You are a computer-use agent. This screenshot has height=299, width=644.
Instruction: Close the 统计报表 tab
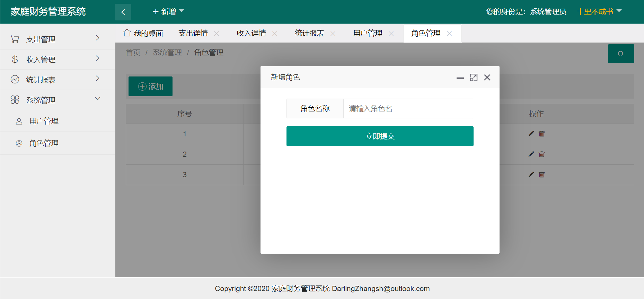333,34
